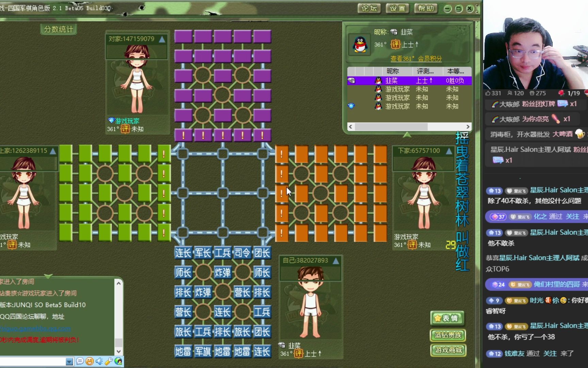Viewport: 588px width, 368px height.
Task: Open the 论坛 menu button
Action: [370, 9]
